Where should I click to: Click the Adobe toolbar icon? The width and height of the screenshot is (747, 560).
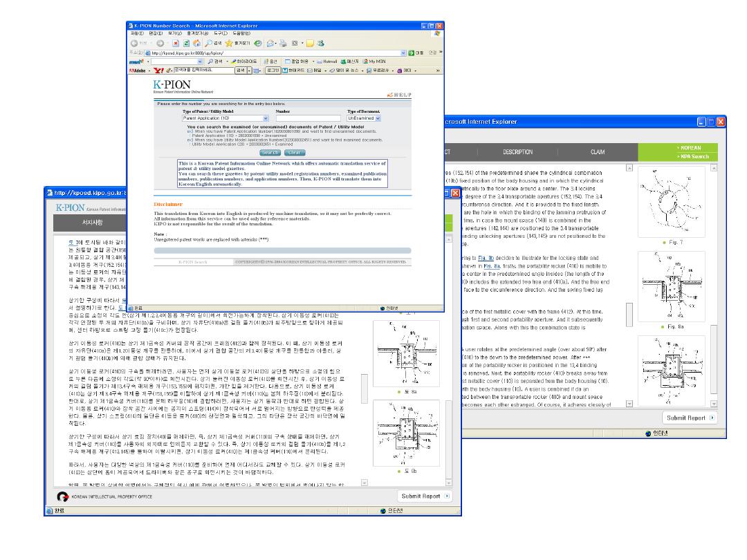tap(137, 71)
